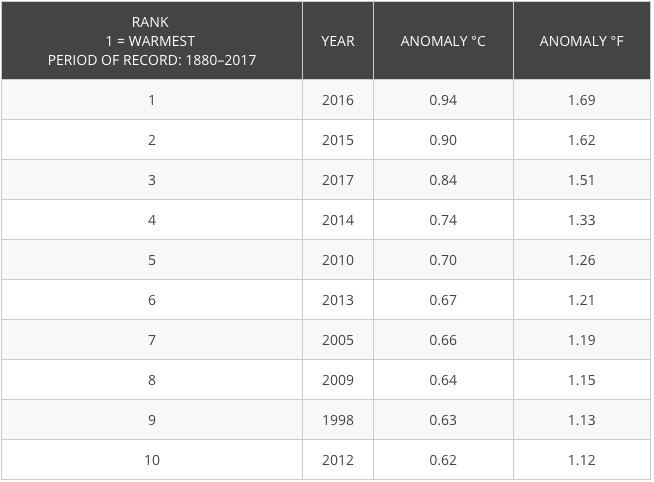Viewport: 654px width, 482px height.
Task: Click the RANK column header
Action: click(x=152, y=40)
